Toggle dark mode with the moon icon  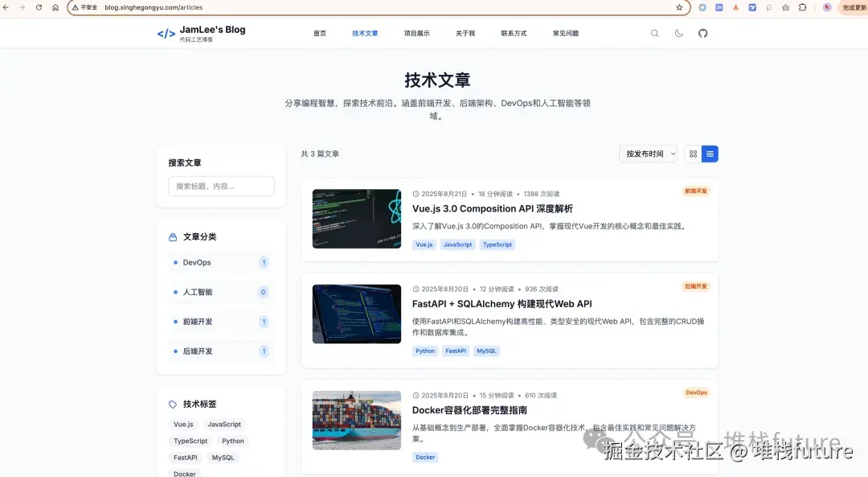tap(678, 33)
